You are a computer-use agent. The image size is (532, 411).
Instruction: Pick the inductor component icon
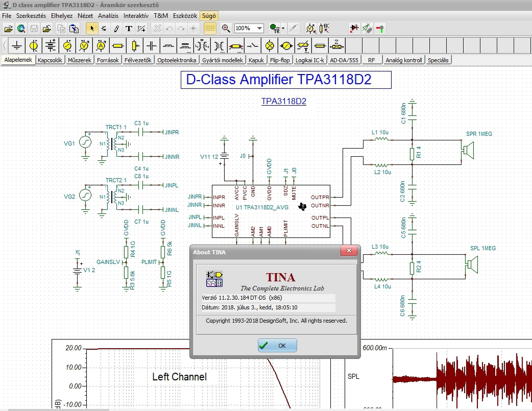168,45
